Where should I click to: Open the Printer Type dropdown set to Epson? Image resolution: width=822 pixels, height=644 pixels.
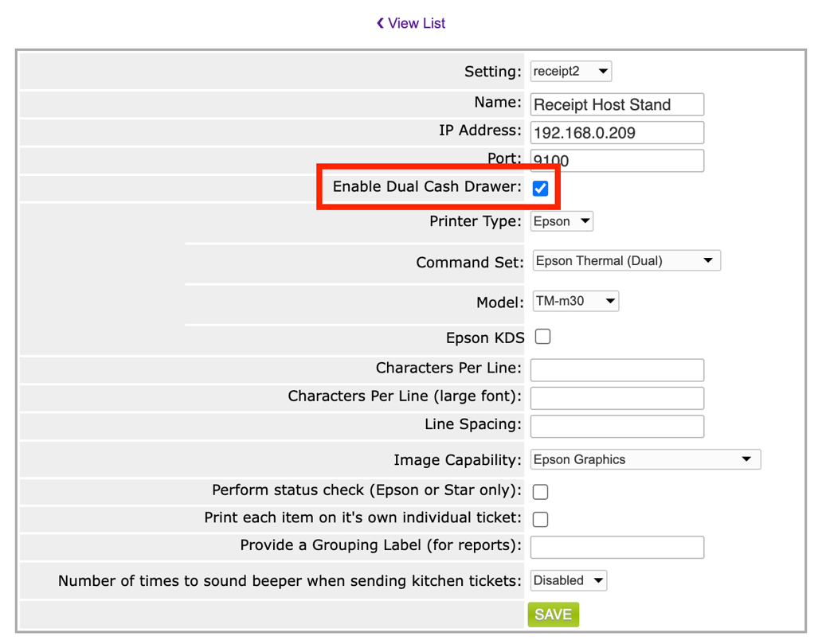562,221
